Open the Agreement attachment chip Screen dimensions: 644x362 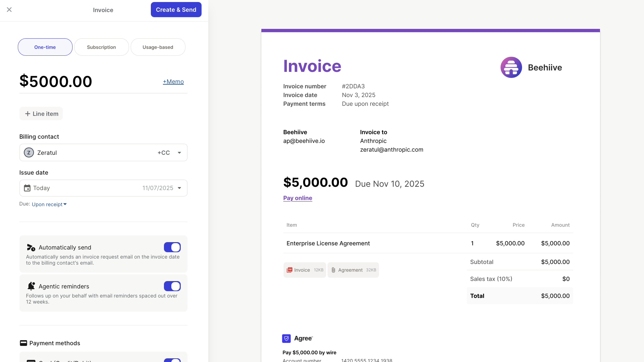coord(353,270)
